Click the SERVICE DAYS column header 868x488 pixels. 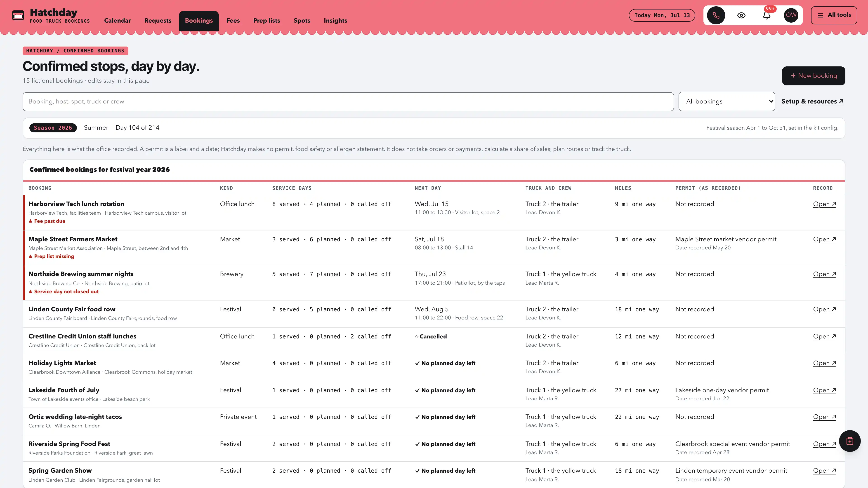tap(292, 188)
